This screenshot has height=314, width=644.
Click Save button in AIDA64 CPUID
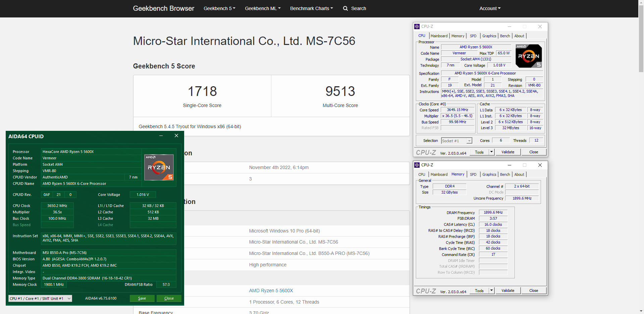(142, 299)
